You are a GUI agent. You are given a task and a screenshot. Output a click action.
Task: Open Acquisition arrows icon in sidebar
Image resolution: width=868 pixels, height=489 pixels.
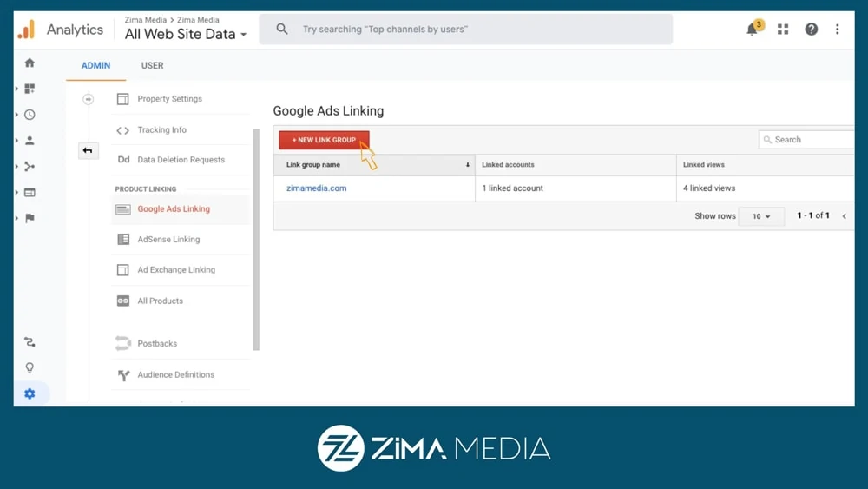[x=30, y=166]
